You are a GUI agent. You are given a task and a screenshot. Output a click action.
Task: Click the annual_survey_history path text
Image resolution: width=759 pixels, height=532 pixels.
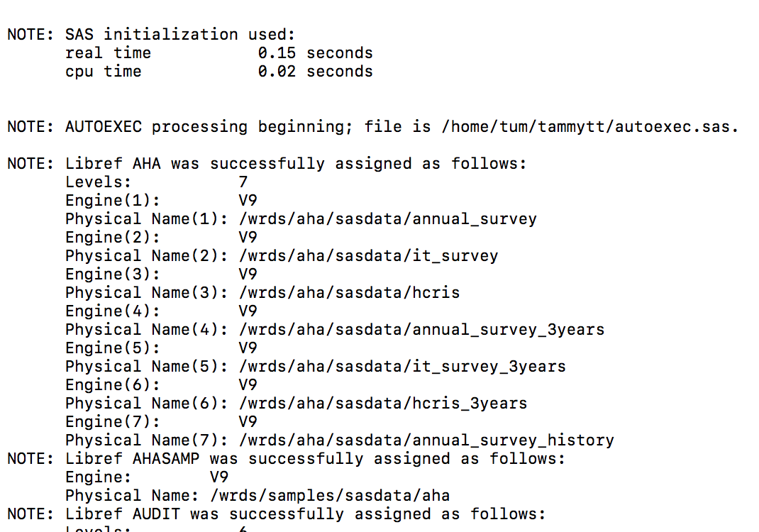coord(426,440)
